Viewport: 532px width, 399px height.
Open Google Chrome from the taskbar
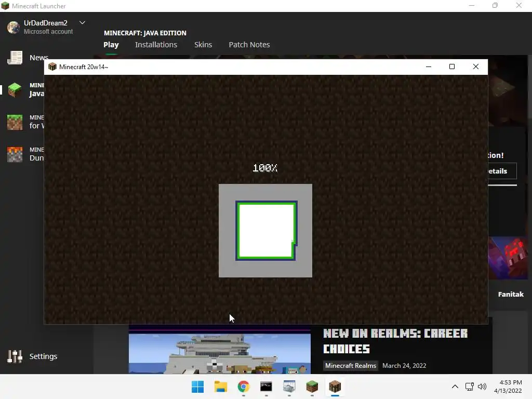click(244, 387)
